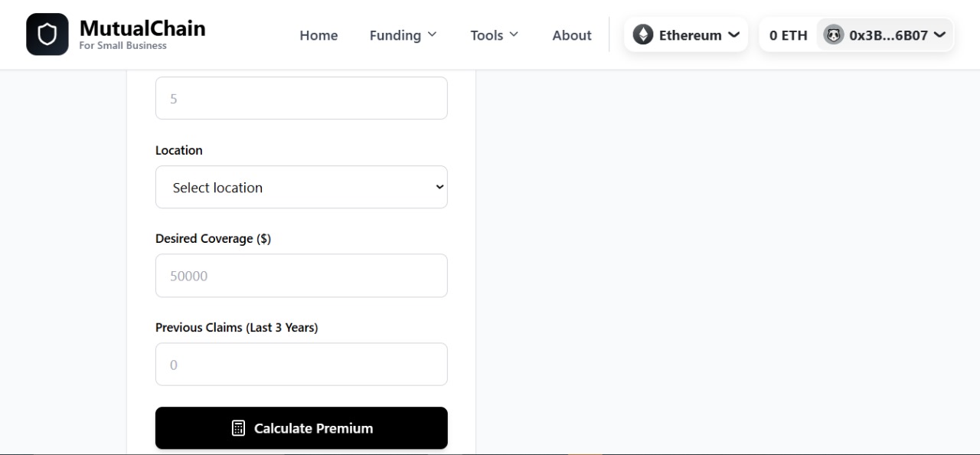Go to the Home page

[x=318, y=35]
